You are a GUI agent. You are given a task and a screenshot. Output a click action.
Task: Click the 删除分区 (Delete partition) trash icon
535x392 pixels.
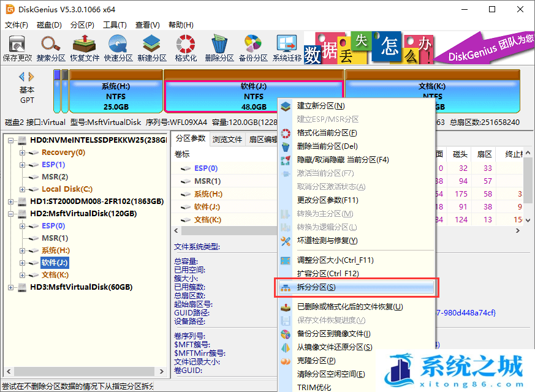coord(219,48)
